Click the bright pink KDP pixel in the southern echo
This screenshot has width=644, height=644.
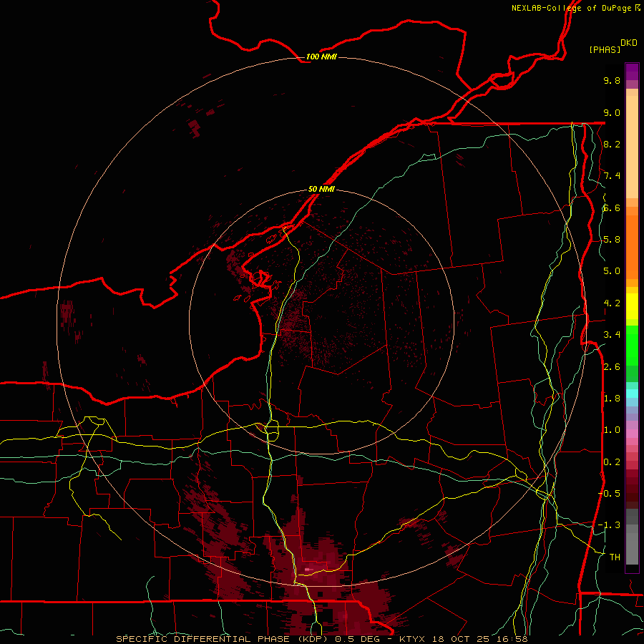tap(307, 570)
